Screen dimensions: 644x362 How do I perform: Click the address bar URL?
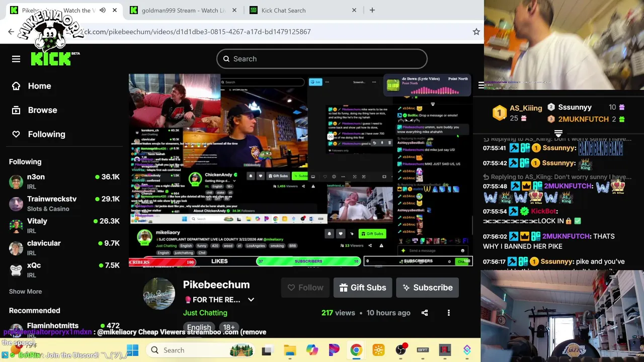pyautogui.click(x=197, y=32)
